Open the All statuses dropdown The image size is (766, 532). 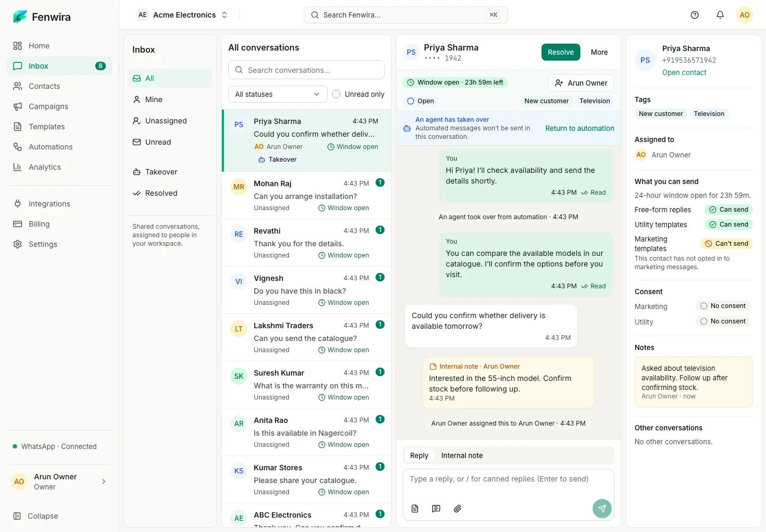pos(278,94)
